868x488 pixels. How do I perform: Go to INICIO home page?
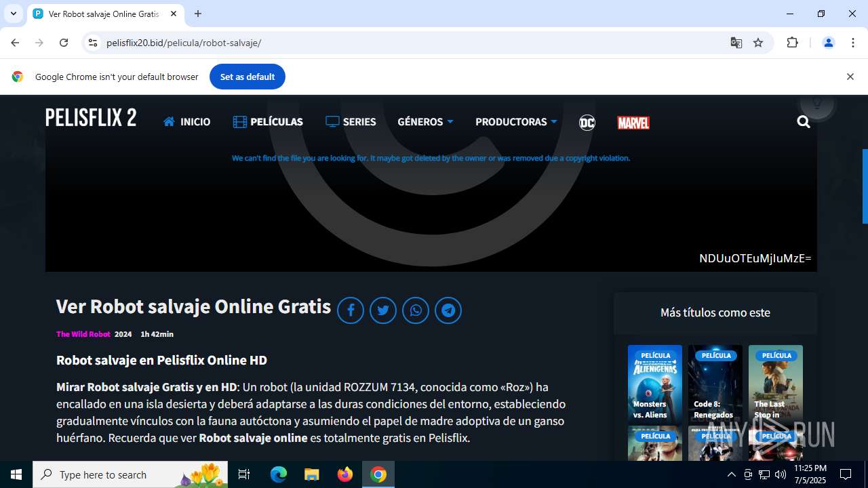pos(186,122)
